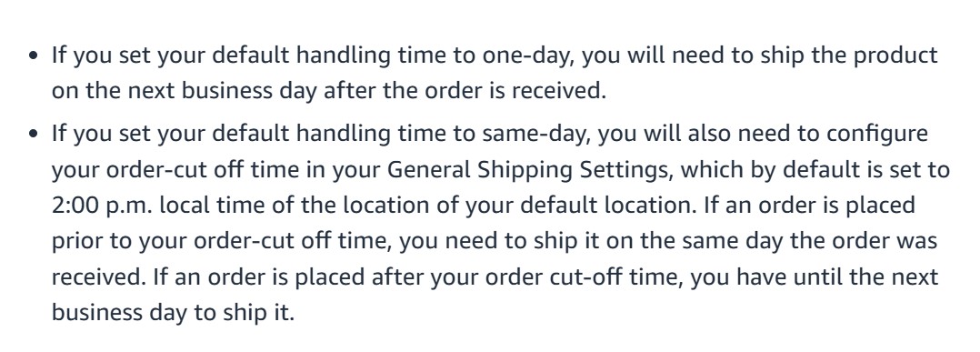Click the phrase 'local time of the location'
Viewport: 980px width, 352px height.
309,206
